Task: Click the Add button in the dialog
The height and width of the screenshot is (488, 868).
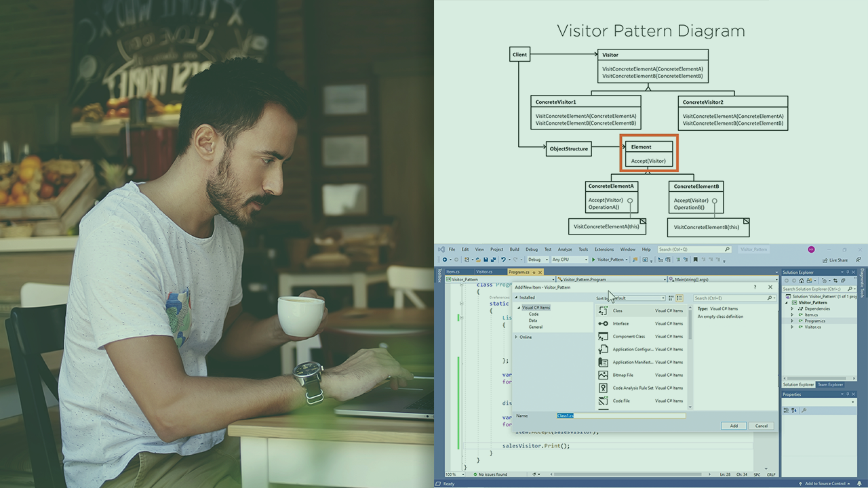Action: coord(734,426)
